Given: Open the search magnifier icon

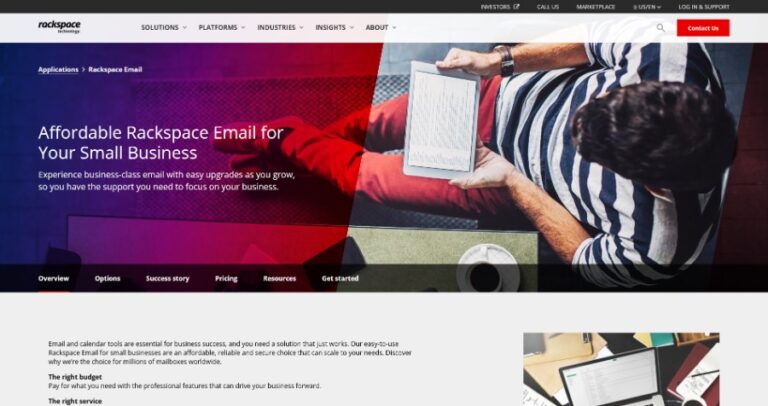Looking at the screenshot, I should coord(660,28).
